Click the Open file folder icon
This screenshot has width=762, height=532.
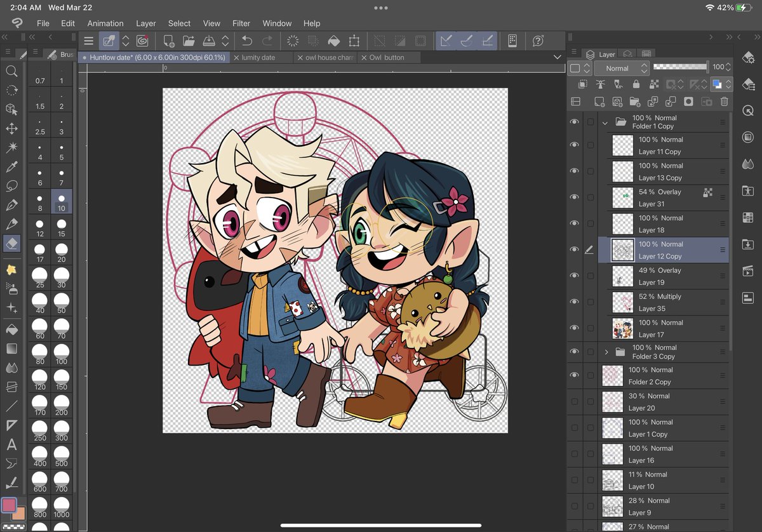189,41
